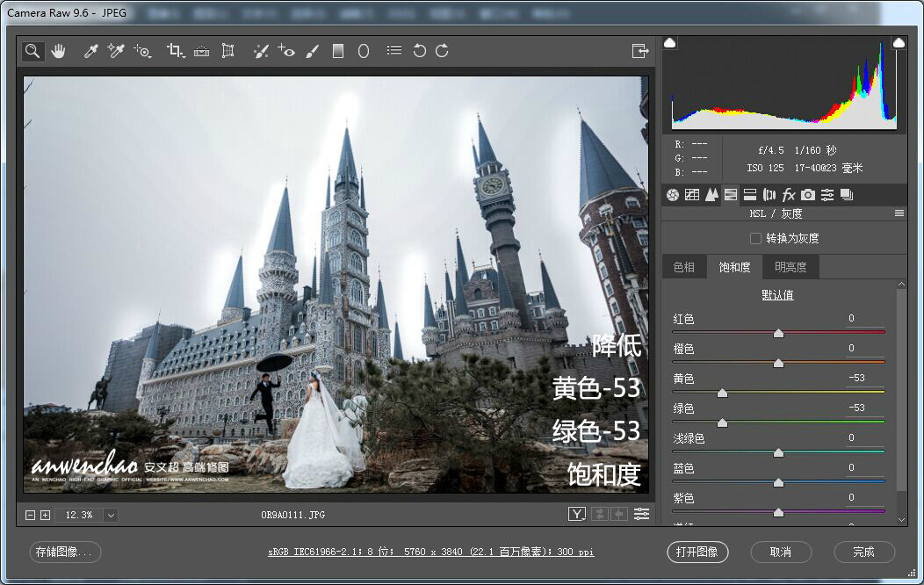Click the 橙色 saturation slider handle
This screenshot has height=585, width=924.
coord(778,364)
